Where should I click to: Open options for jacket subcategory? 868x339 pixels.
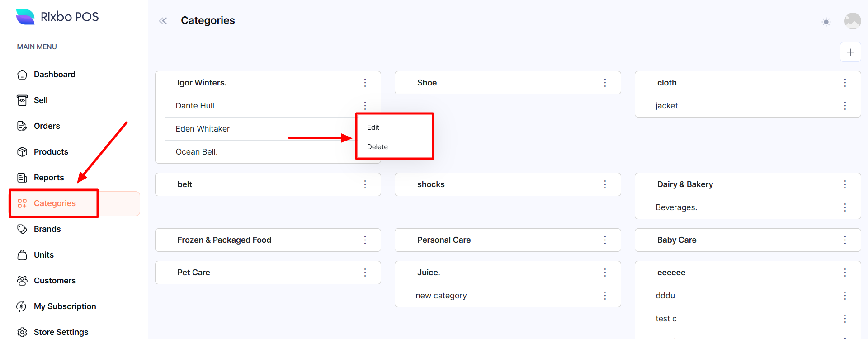(x=844, y=106)
